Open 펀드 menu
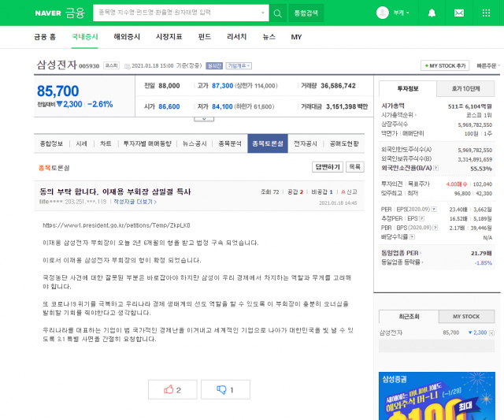Viewport: 504px width, 420px height. pyautogui.click(x=205, y=37)
